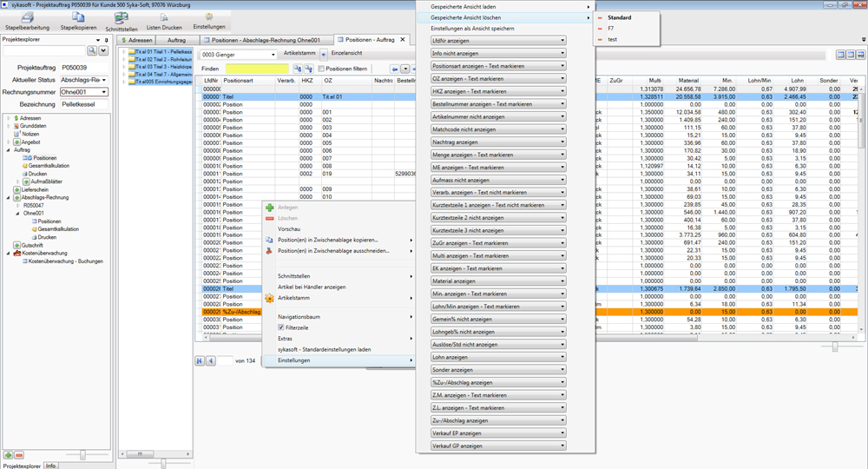Uncheck Filterzeile in the context menu
Image resolution: width=868 pixels, height=469 pixels.
(270, 327)
